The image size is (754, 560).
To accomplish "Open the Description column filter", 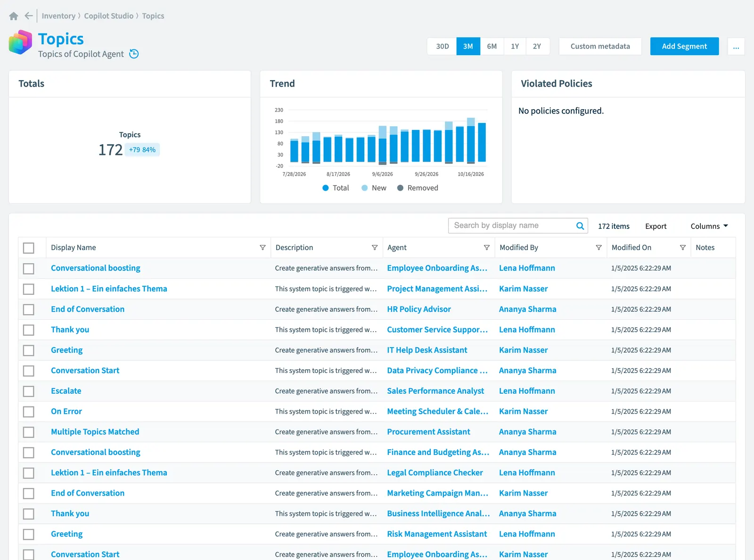I will tap(375, 248).
